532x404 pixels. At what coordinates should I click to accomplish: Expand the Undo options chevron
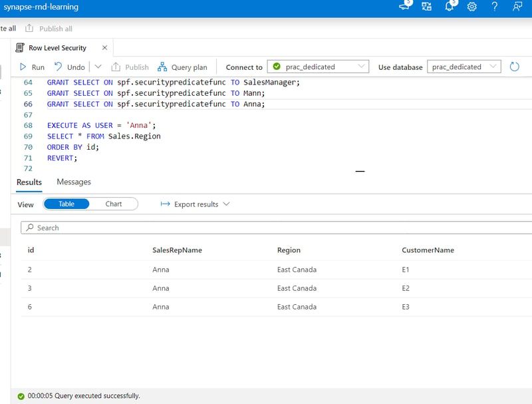click(x=98, y=67)
